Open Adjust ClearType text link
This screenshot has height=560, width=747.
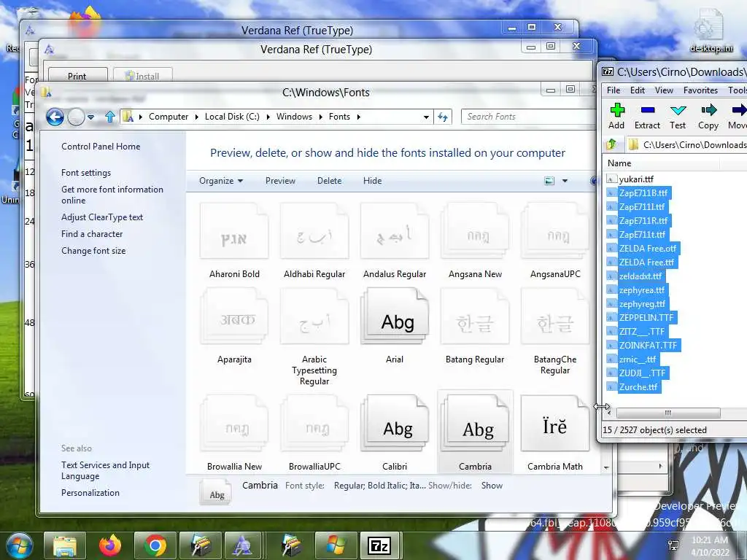[102, 217]
